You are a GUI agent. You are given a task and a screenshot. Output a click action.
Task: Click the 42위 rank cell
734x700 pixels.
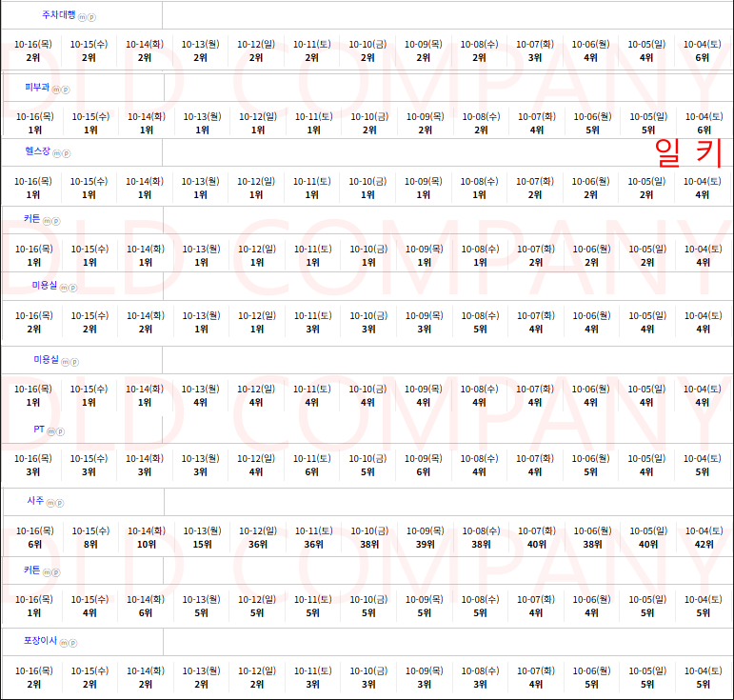704,545
